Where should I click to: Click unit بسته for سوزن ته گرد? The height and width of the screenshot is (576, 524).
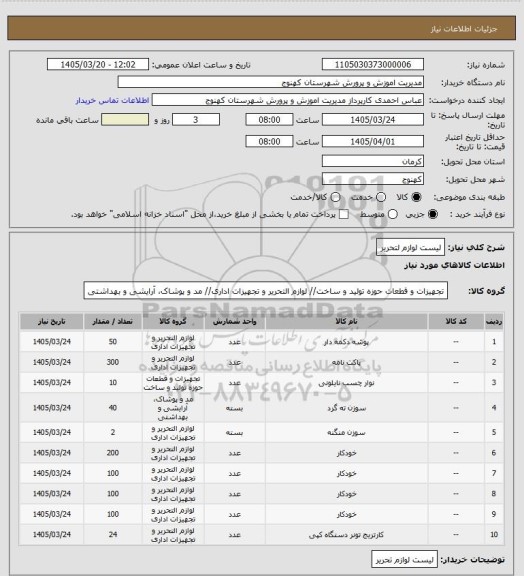234,408
